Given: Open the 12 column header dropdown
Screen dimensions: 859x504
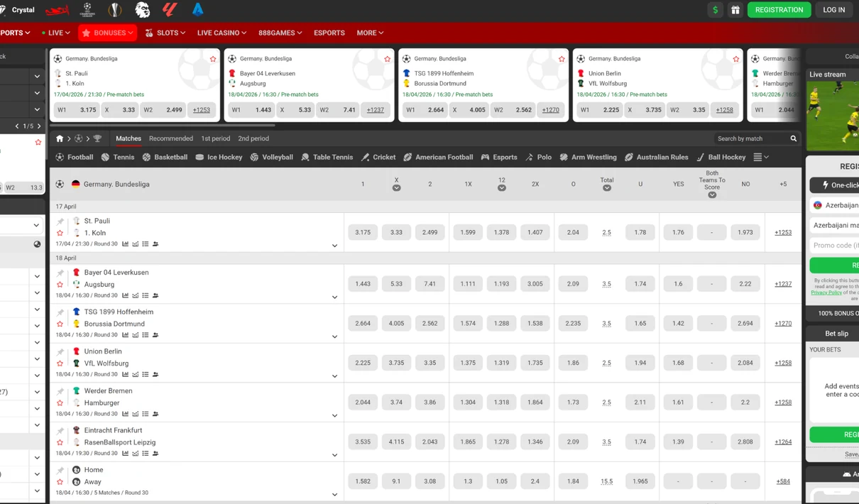Looking at the screenshot, I should tap(501, 188).
